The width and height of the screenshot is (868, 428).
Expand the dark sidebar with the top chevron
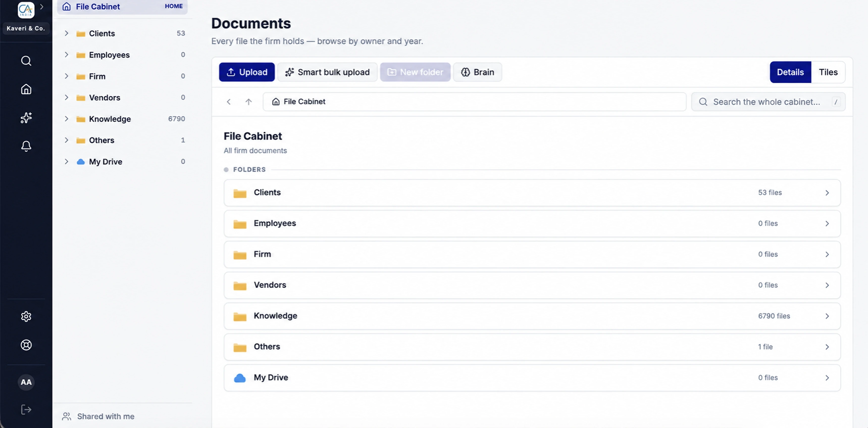(41, 6)
